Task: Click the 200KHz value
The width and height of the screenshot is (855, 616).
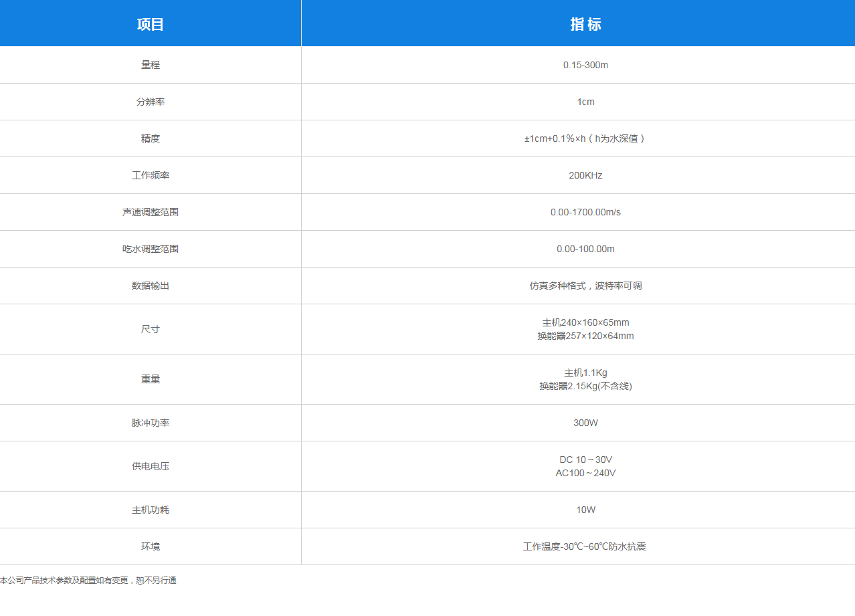Action: click(x=585, y=175)
